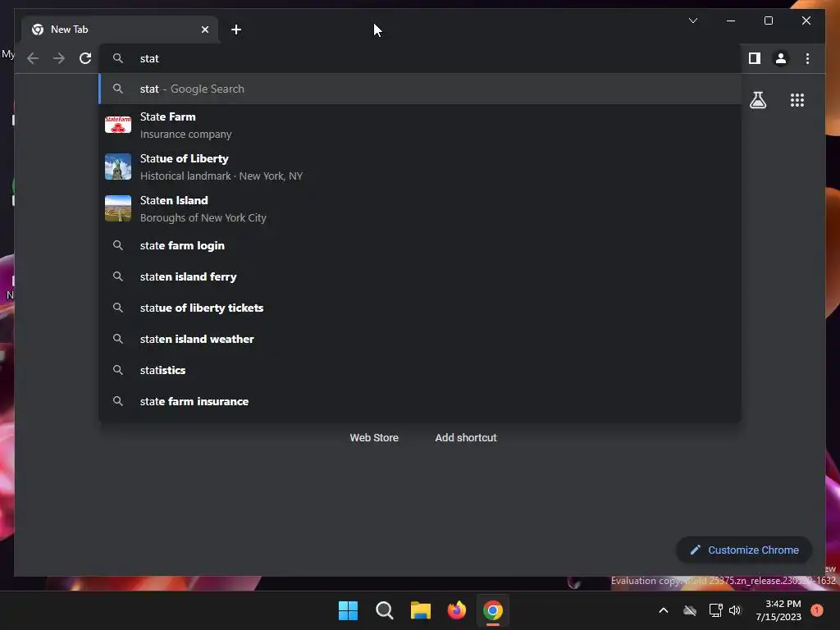Open Chrome side panel icon

coord(755,58)
